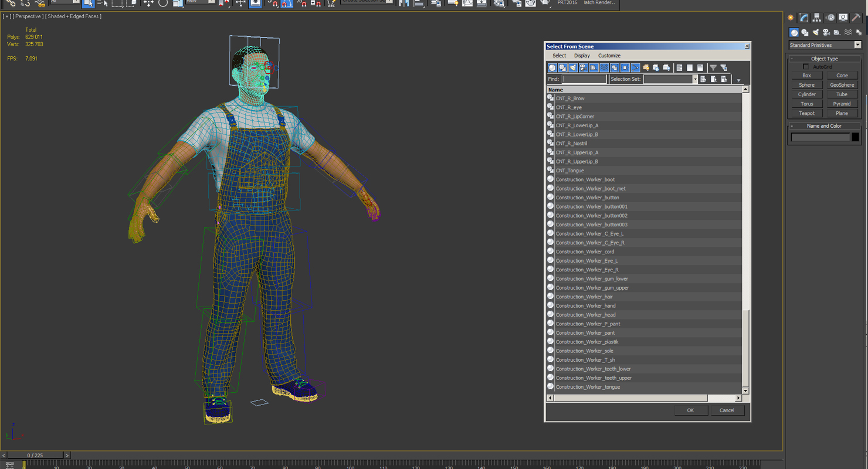Select Lights category in Create panel
868x469 pixels.
pos(816,33)
